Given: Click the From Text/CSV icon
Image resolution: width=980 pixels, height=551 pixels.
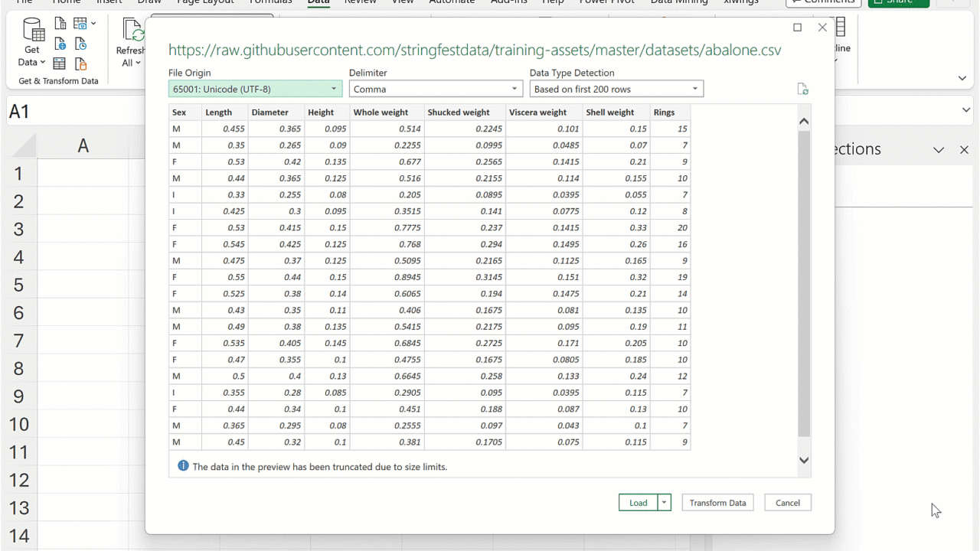Looking at the screenshot, I should click(60, 24).
